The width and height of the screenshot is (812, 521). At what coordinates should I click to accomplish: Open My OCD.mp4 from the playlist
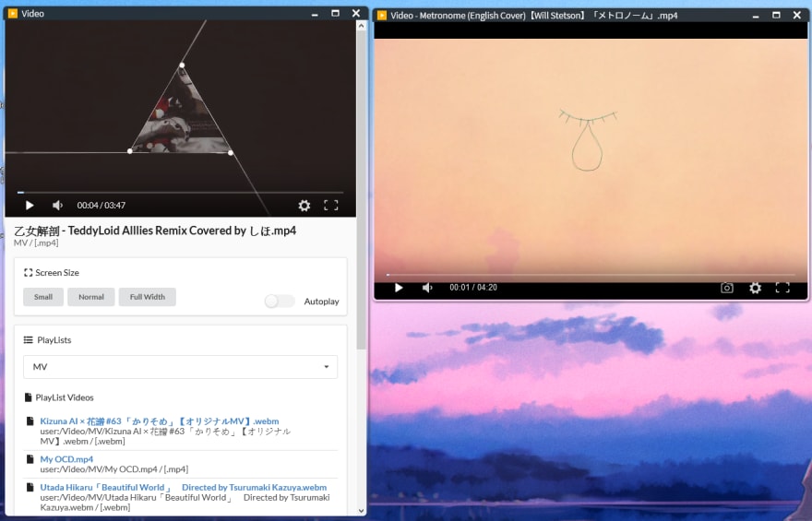pyautogui.click(x=66, y=459)
